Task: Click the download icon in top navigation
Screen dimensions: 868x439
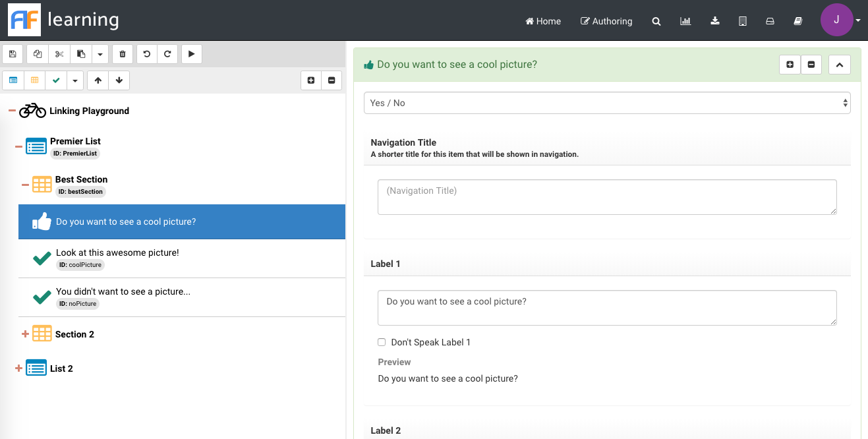Action: pyautogui.click(x=715, y=21)
